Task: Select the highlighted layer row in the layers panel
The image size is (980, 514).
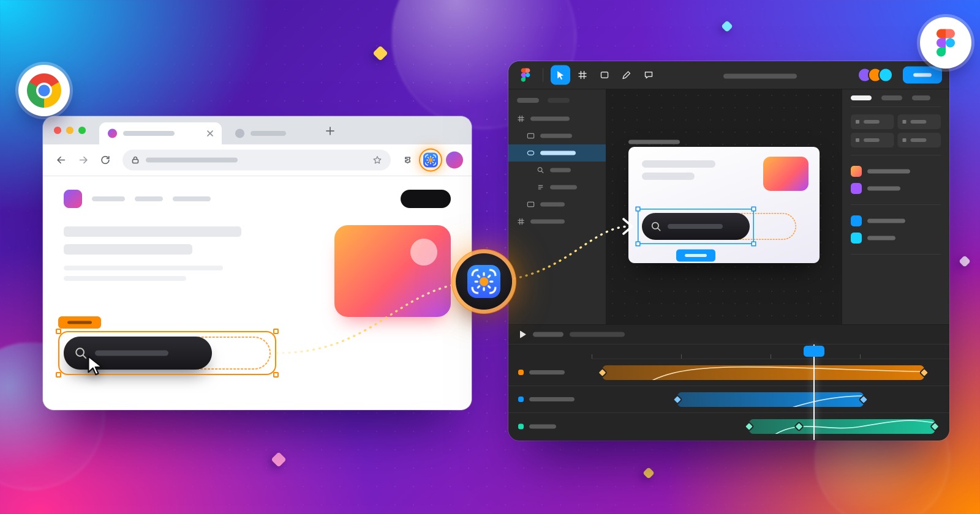Action: click(557, 153)
